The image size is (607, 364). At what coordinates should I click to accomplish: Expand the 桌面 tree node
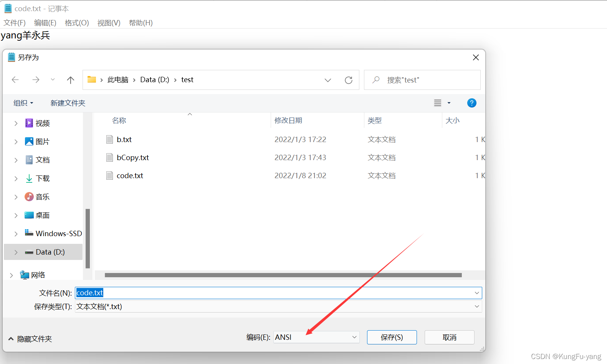click(16, 215)
